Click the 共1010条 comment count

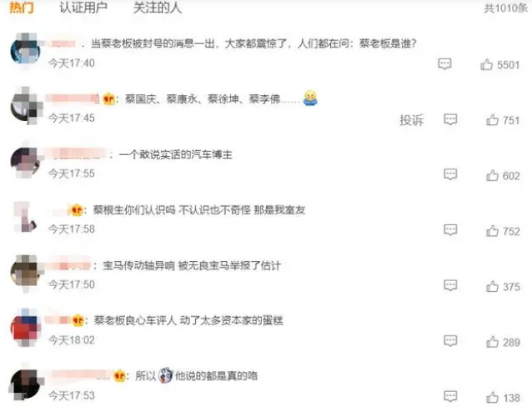505,8
